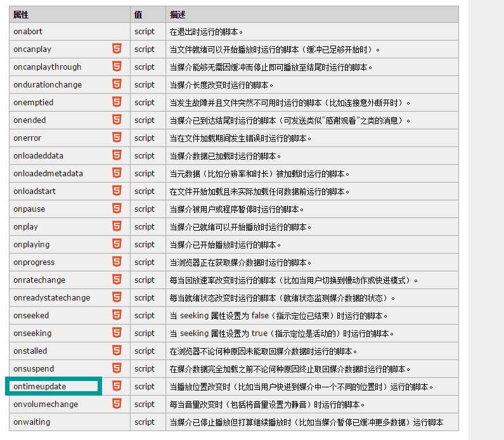Click the HTML5 icon beside onloadeddata
Viewport: 504px width, 440px height.
pos(117,155)
